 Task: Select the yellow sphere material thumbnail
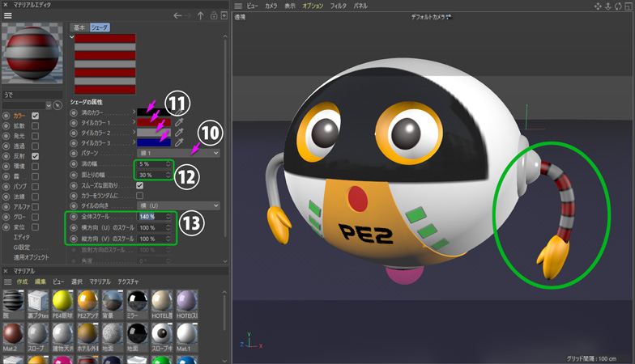[63, 302]
